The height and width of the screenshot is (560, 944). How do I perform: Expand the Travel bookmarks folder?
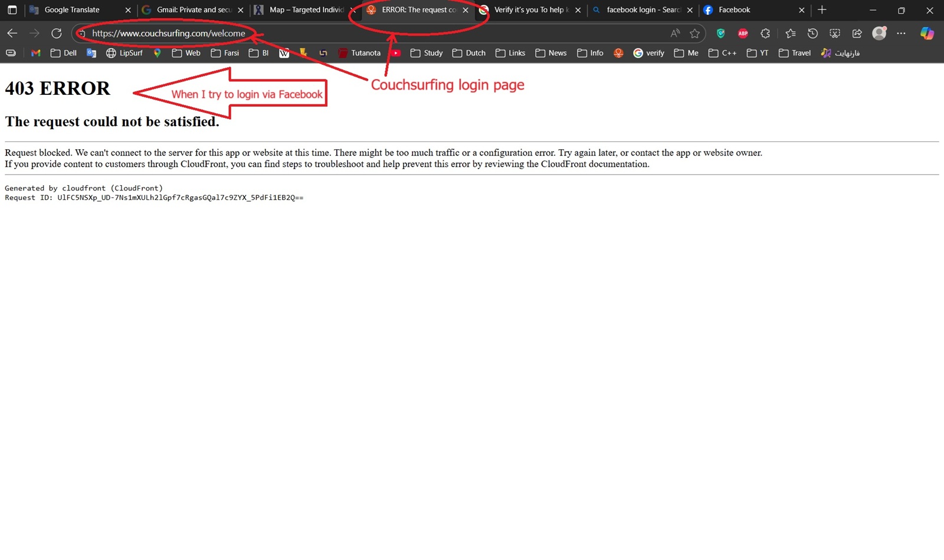click(794, 53)
